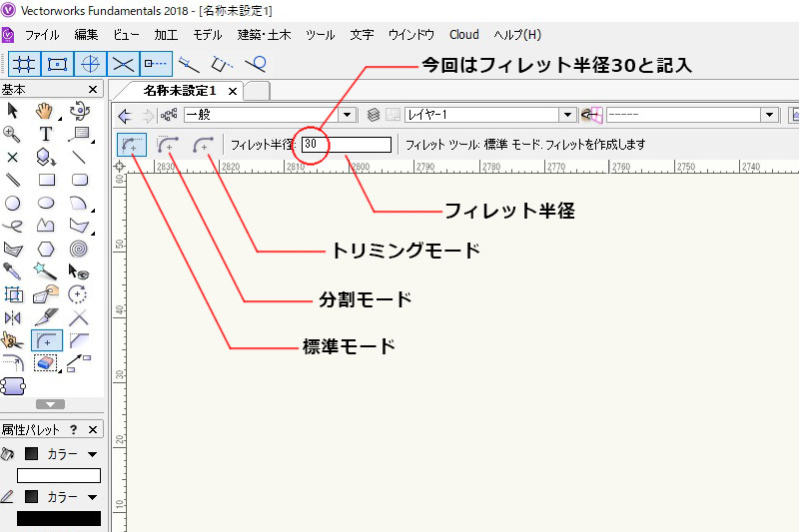Select the Zoom magnifier tool
799x532 pixels.
tap(12, 134)
